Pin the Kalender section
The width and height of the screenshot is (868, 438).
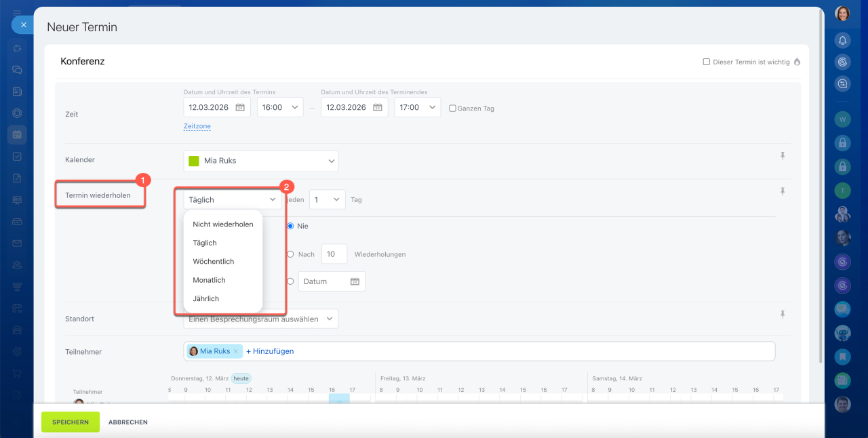(782, 156)
